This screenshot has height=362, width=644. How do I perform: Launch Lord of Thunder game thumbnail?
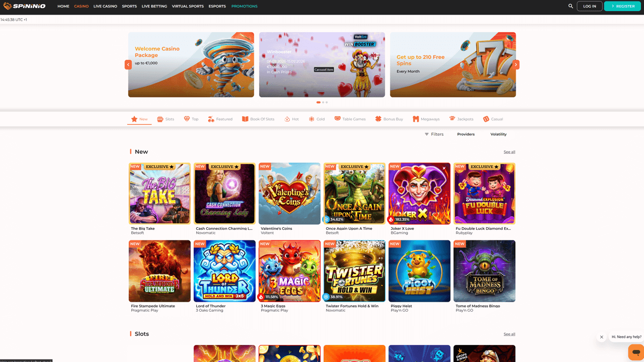tap(224, 271)
